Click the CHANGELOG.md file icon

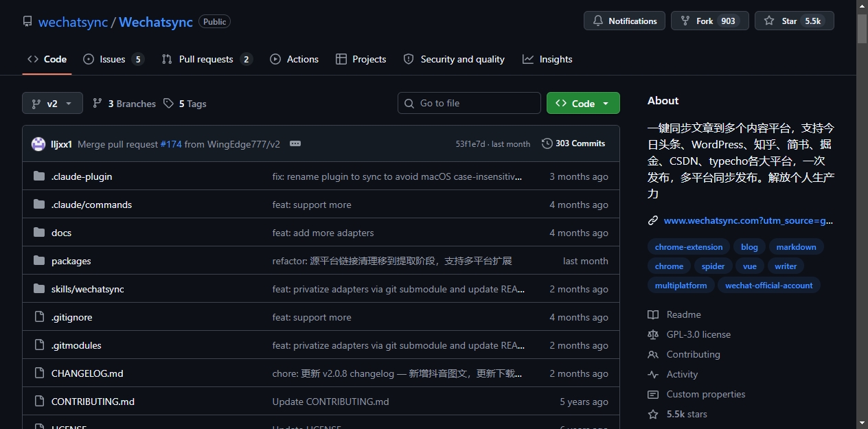click(39, 373)
